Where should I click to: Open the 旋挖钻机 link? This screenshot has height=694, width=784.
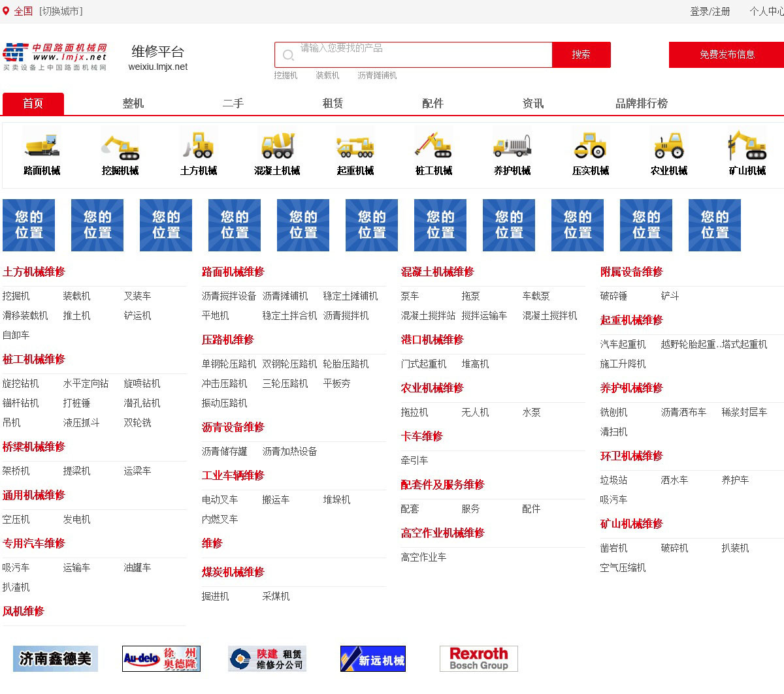(21, 384)
